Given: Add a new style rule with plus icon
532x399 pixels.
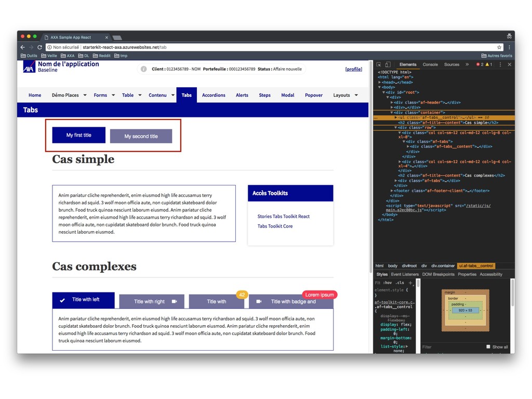Looking at the screenshot, I should point(410,283).
